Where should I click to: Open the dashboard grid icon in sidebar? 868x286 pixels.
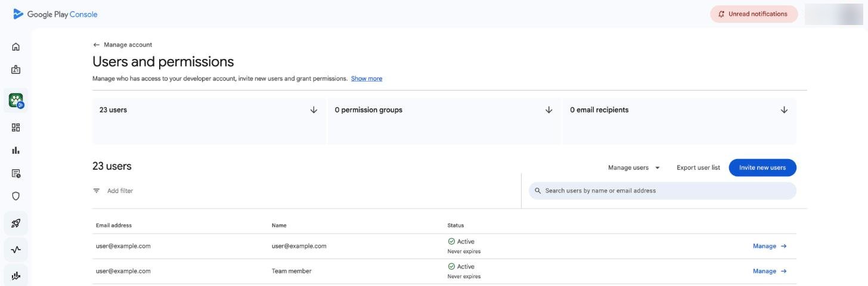16,128
